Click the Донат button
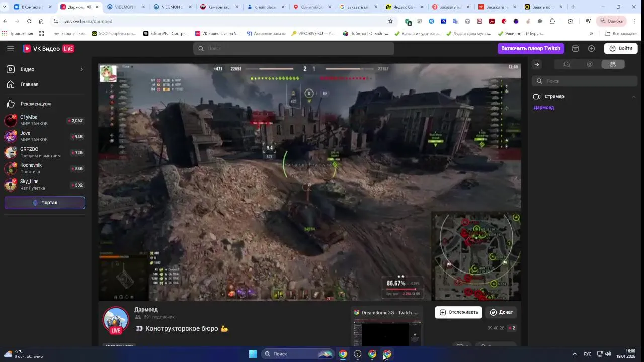 pos(502,312)
